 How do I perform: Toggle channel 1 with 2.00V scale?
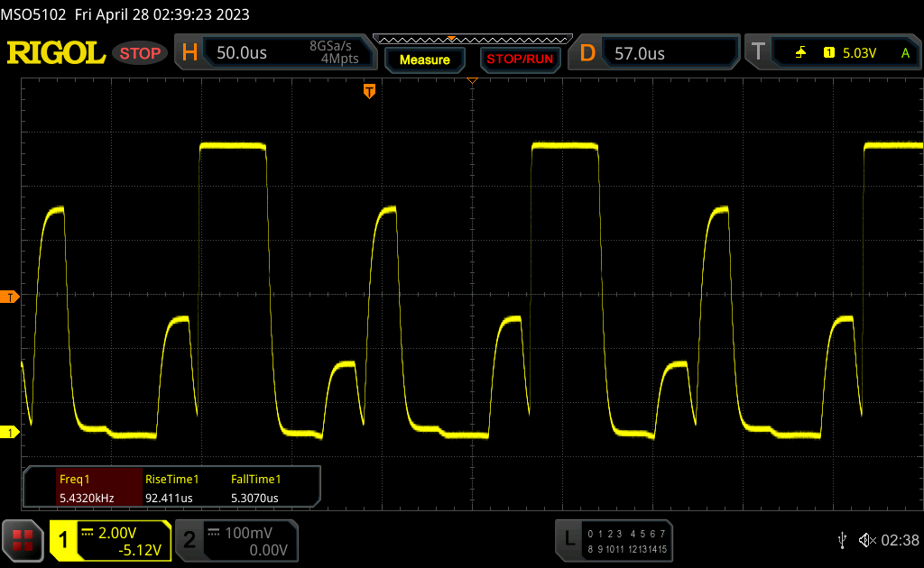coord(110,540)
